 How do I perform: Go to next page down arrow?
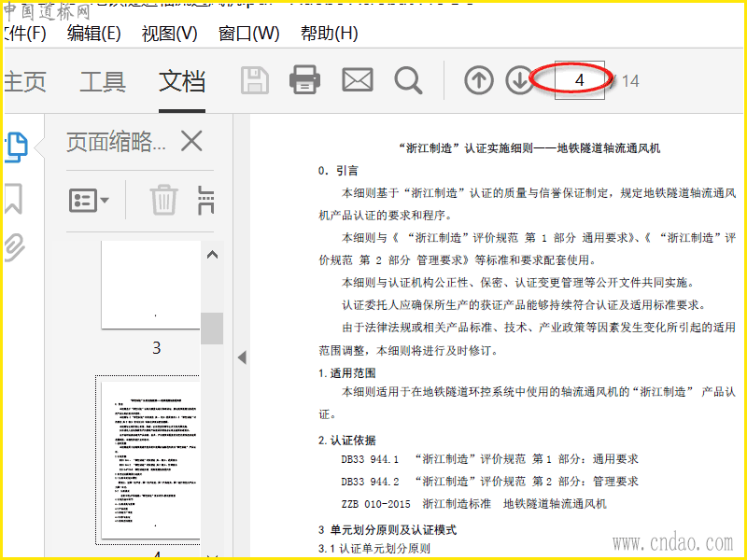click(520, 80)
